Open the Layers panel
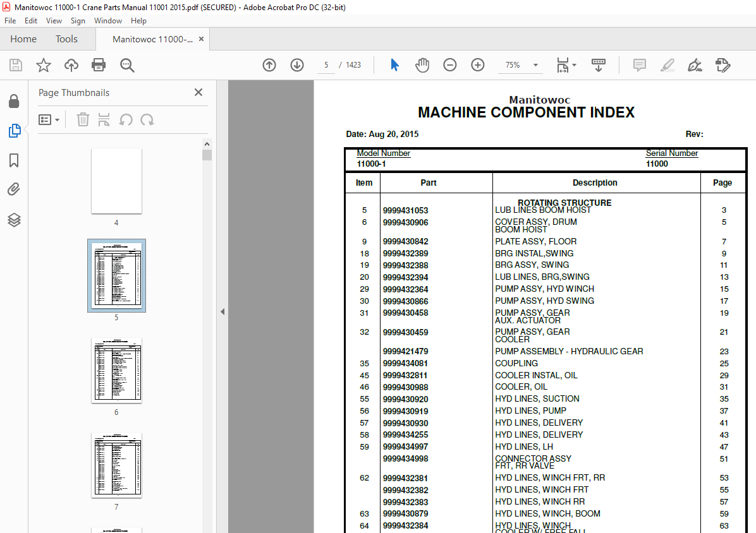The width and height of the screenshot is (756, 533). click(14, 220)
